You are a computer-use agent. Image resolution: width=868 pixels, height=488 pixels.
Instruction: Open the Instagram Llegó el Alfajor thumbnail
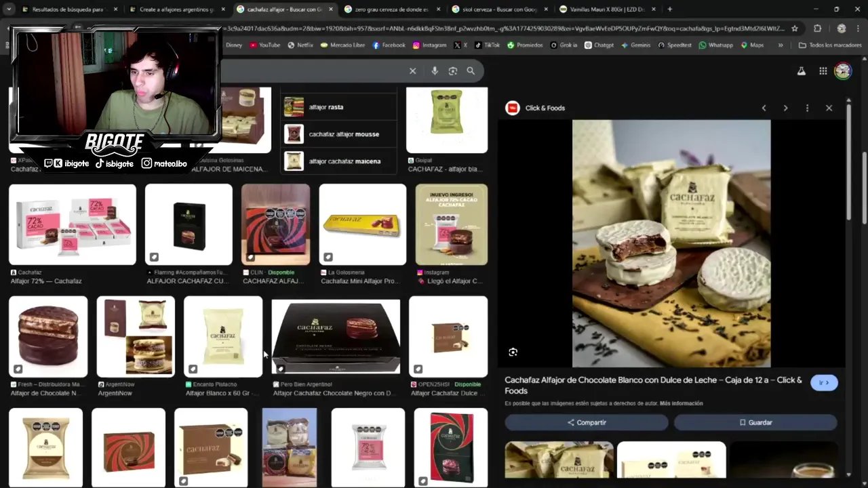tap(452, 224)
